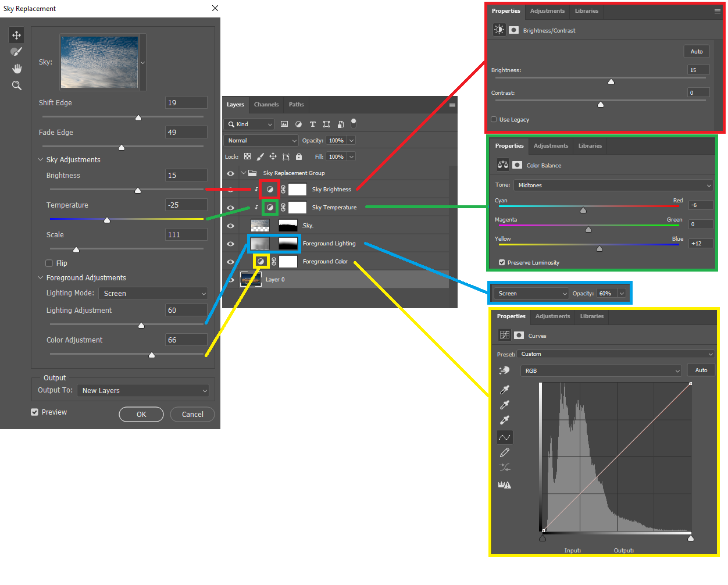The height and width of the screenshot is (585, 728).
Task: Click the OK button
Action: tap(141, 415)
